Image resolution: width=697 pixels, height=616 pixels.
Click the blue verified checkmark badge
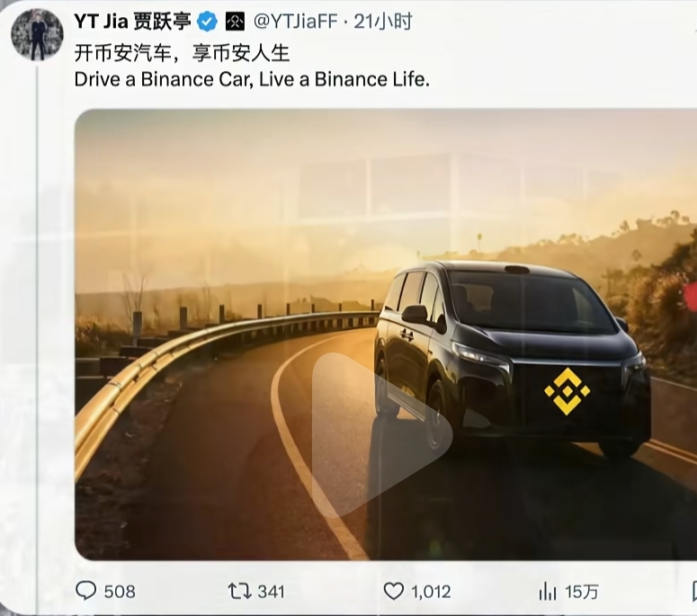pyautogui.click(x=207, y=22)
